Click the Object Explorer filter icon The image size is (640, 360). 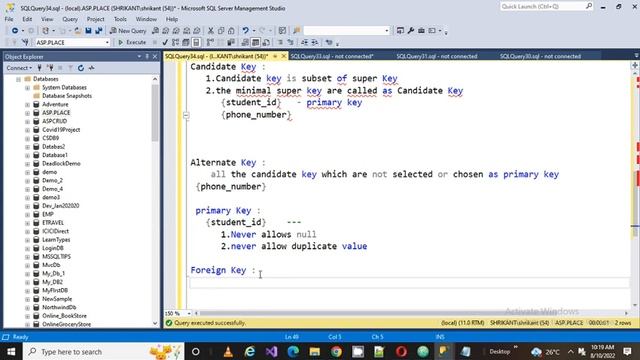(70, 68)
